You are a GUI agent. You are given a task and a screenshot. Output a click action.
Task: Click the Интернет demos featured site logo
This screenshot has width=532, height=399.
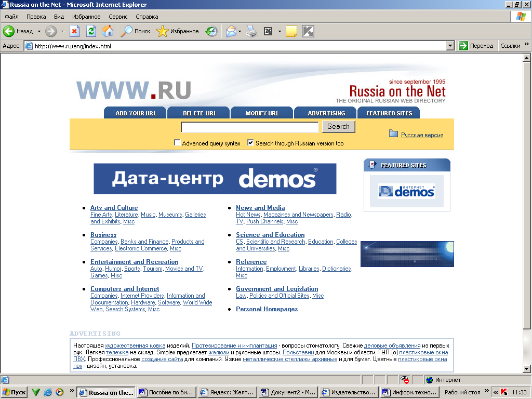406,191
